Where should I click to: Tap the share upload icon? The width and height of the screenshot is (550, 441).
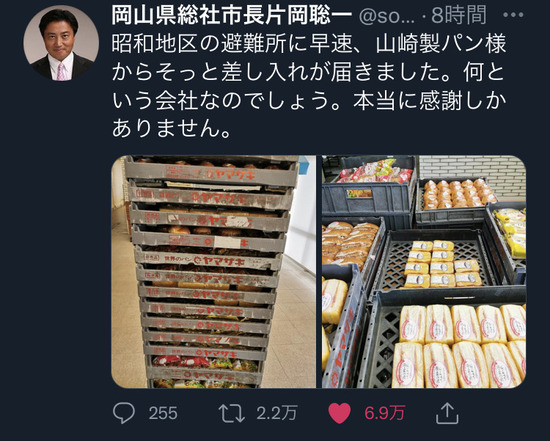click(447, 413)
